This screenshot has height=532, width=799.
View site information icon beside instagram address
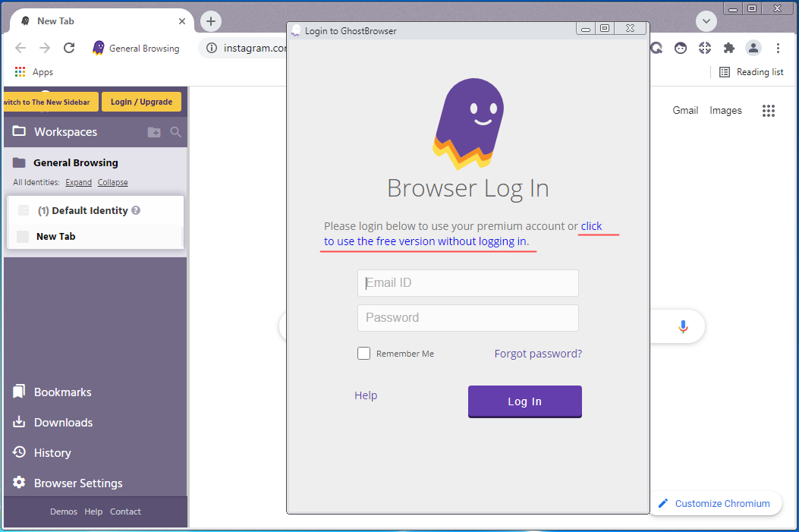coord(212,48)
